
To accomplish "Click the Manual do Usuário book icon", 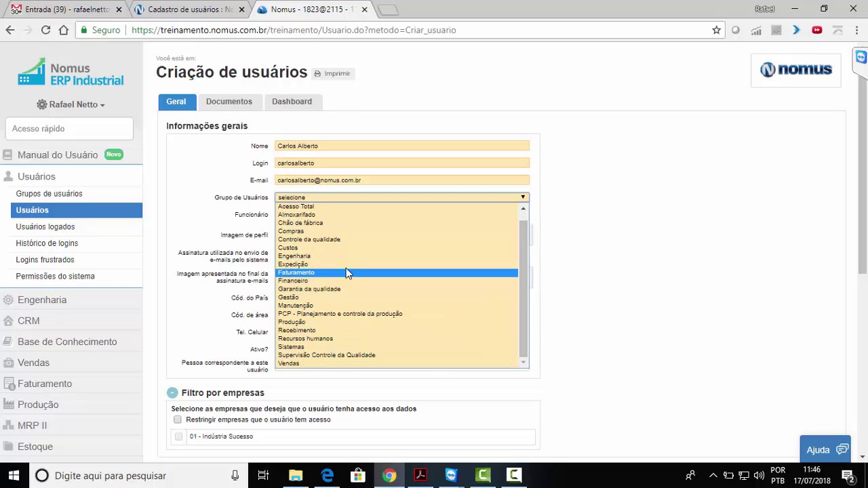I will [x=8, y=155].
